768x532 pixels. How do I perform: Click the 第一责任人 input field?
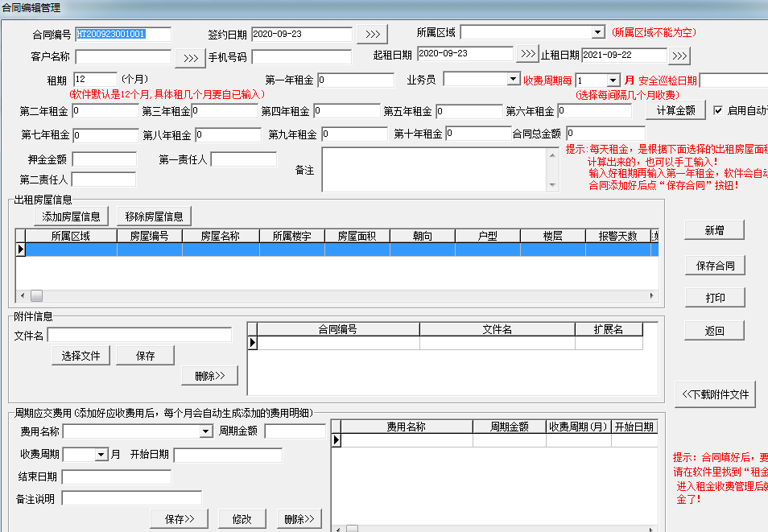click(244, 159)
